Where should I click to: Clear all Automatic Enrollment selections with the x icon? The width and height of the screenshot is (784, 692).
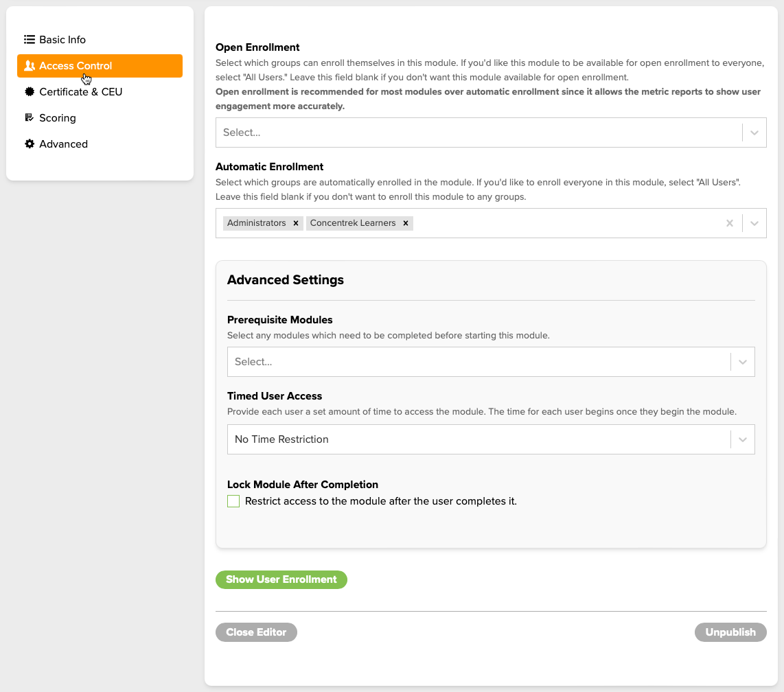click(x=729, y=222)
